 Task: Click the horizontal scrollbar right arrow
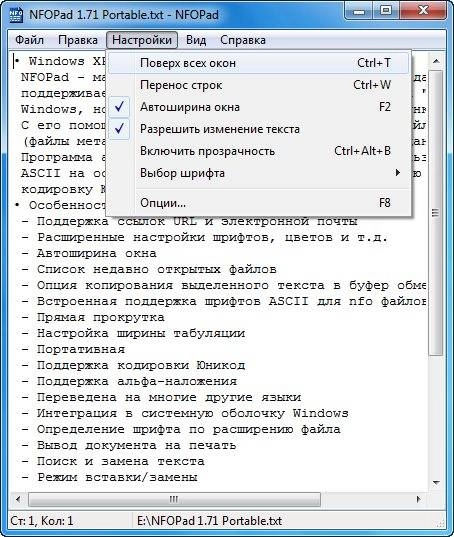[419, 499]
